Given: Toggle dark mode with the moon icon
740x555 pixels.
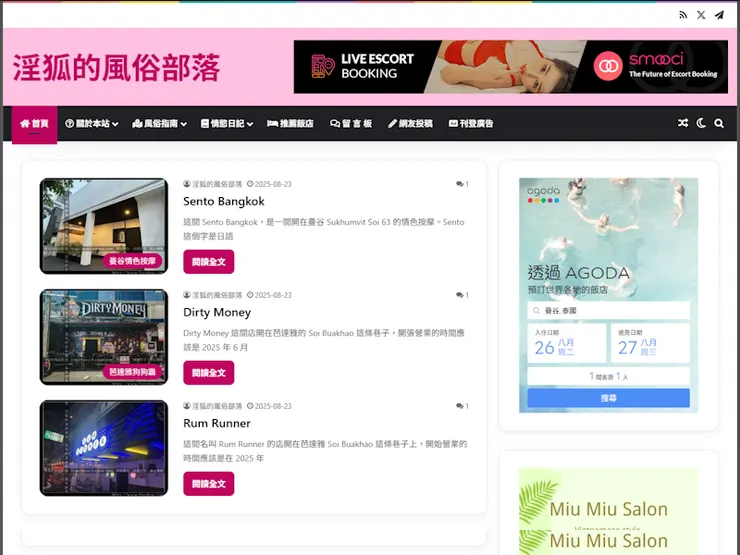Looking at the screenshot, I should point(701,123).
